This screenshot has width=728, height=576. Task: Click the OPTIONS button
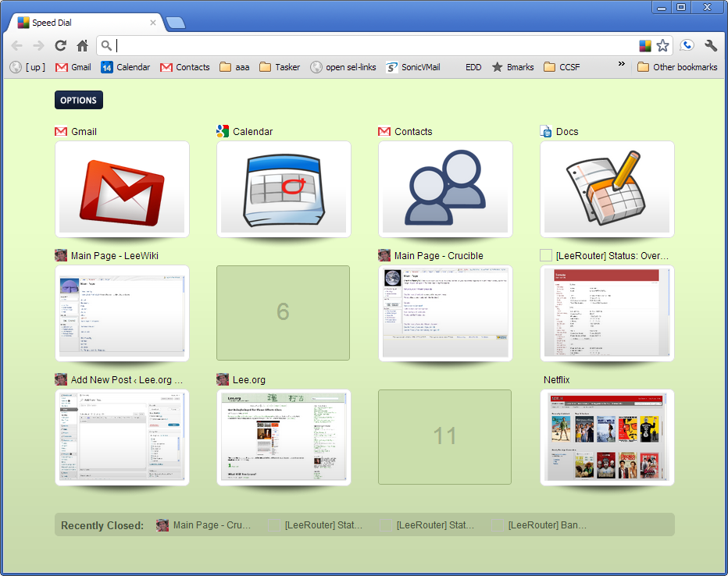[78, 100]
